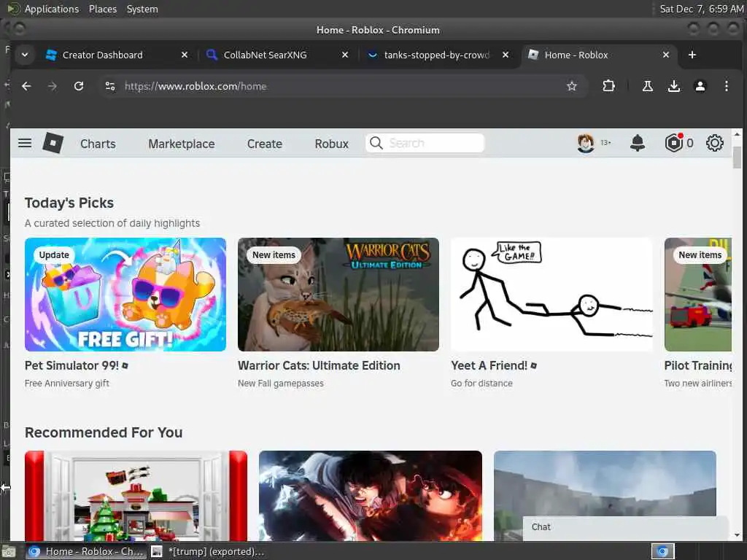Viewport: 747px width, 560px height.
Task: Click the Chromium workspace switcher icon
Action: pos(662,551)
